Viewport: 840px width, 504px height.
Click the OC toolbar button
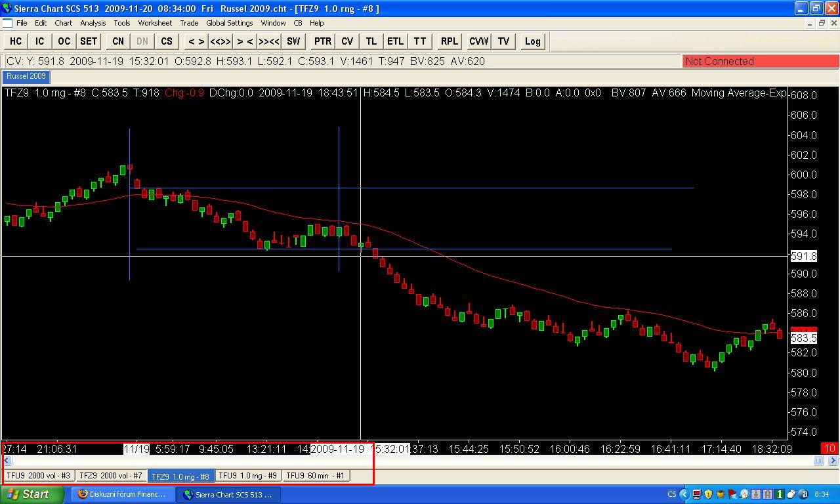point(64,41)
